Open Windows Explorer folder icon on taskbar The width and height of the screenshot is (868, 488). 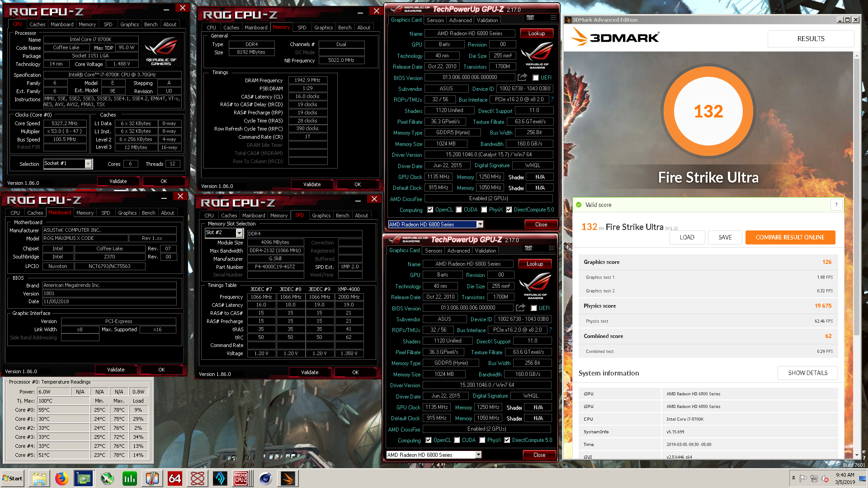click(x=39, y=479)
